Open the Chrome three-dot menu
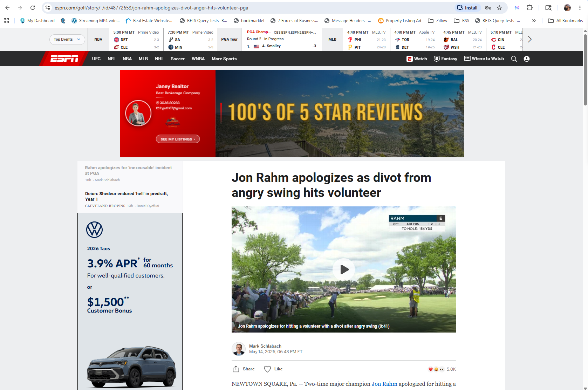 coord(580,8)
